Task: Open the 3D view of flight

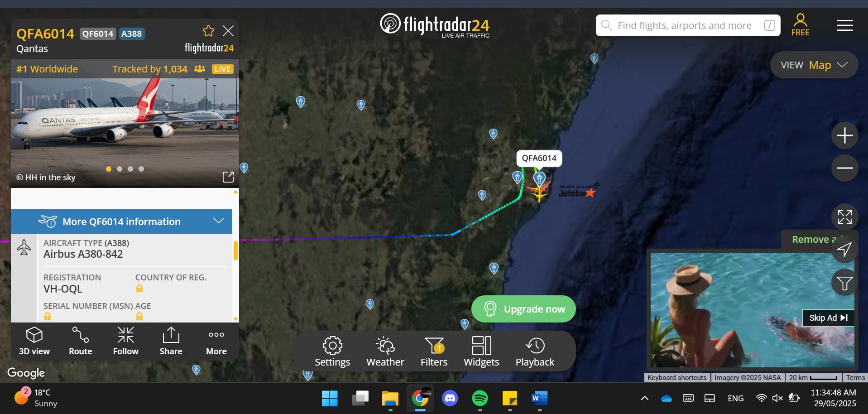Action: 34,341
